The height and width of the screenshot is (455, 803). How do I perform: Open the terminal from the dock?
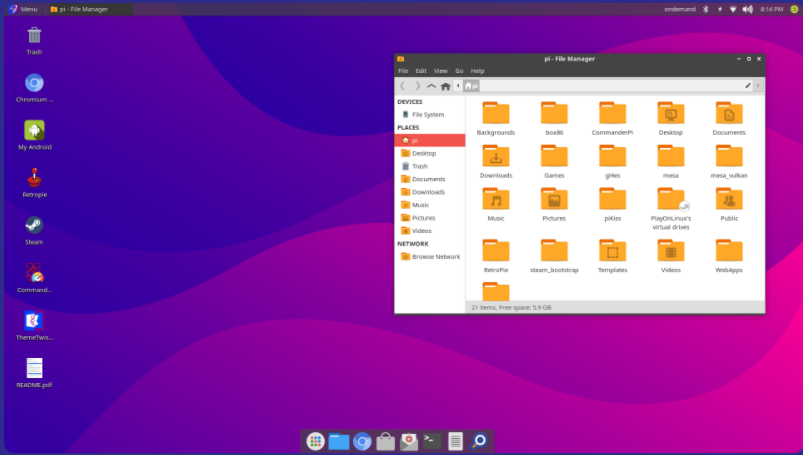(432, 441)
